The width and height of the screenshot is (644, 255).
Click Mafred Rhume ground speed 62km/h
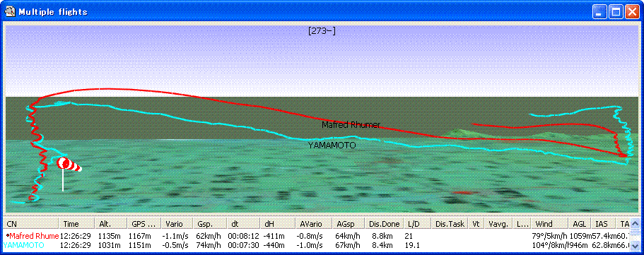(209, 236)
